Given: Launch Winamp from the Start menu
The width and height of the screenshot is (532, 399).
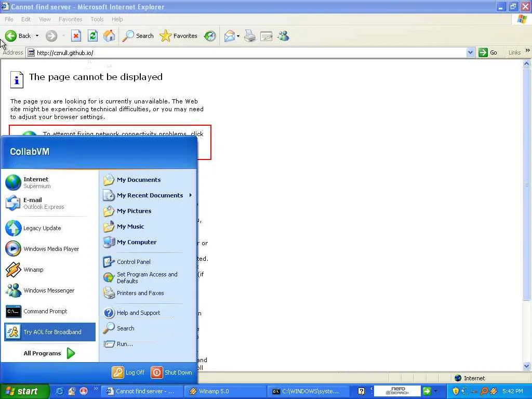Looking at the screenshot, I should point(49,270).
